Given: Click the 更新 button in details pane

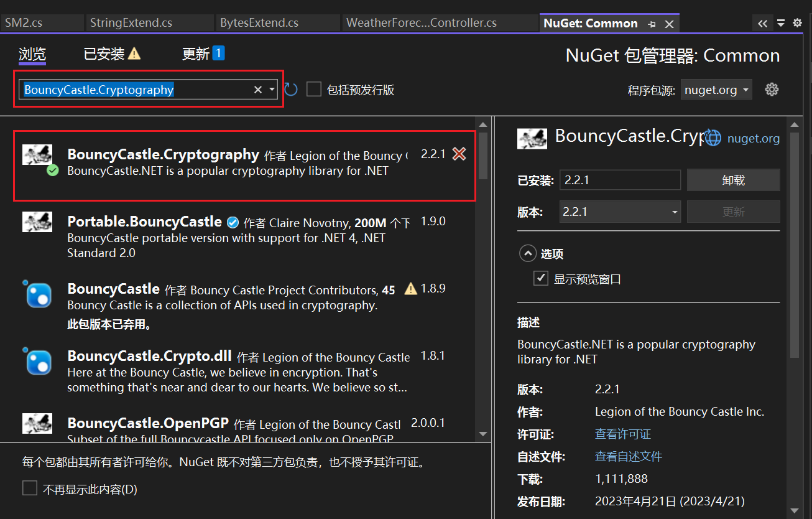Looking at the screenshot, I should (x=734, y=212).
